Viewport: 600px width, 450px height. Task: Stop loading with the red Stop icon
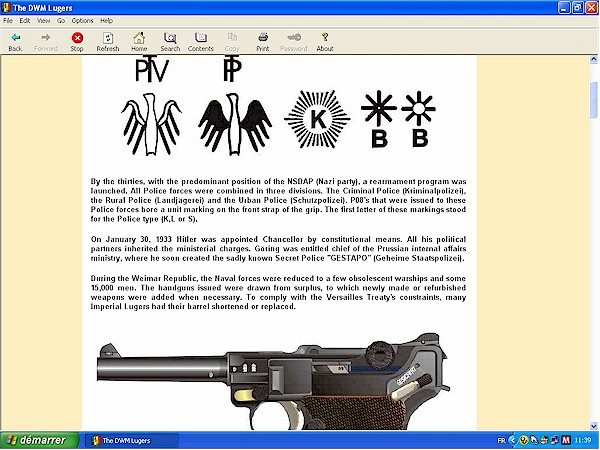pyautogui.click(x=77, y=42)
